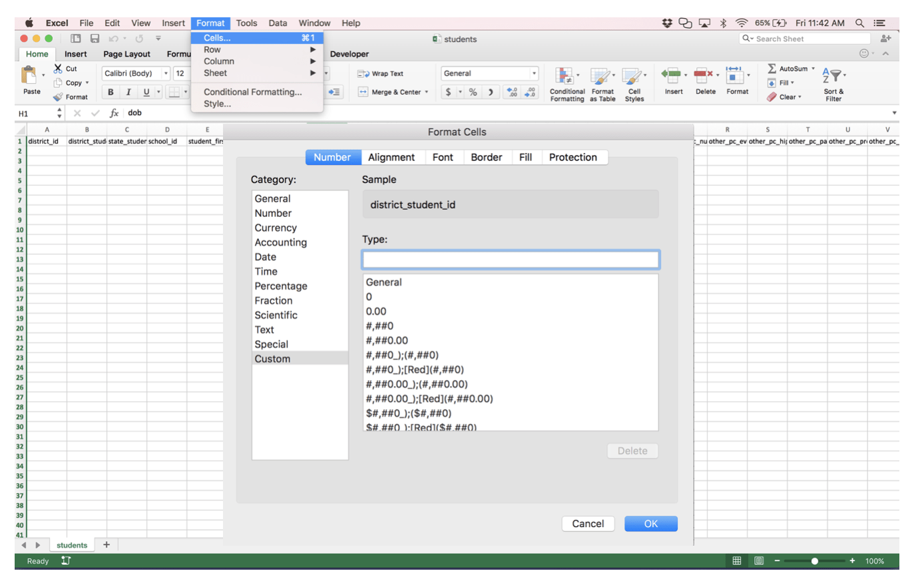Apply currency dollar format

click(448, 92)
